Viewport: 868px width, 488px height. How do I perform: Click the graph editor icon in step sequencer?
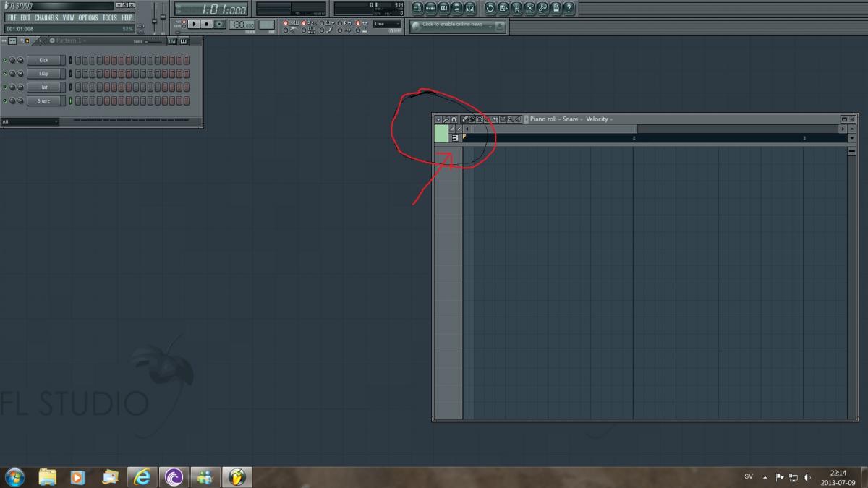[x=172, y=41]
